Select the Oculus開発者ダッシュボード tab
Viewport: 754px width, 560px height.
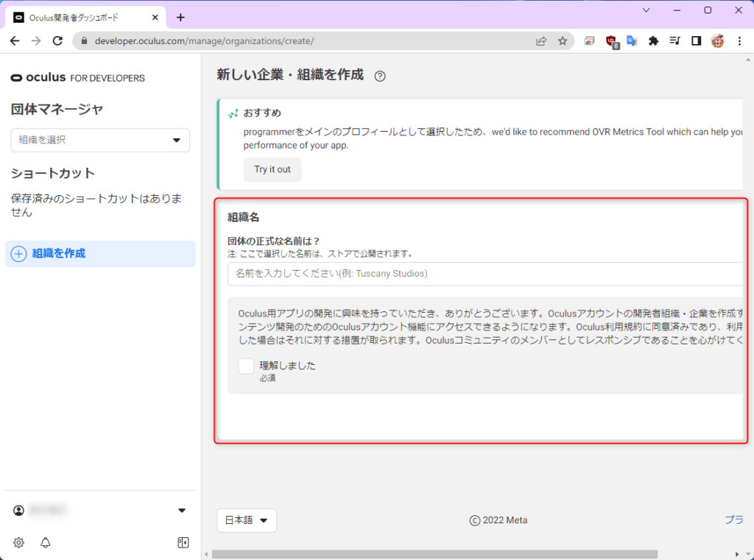(x=85, y=18)
